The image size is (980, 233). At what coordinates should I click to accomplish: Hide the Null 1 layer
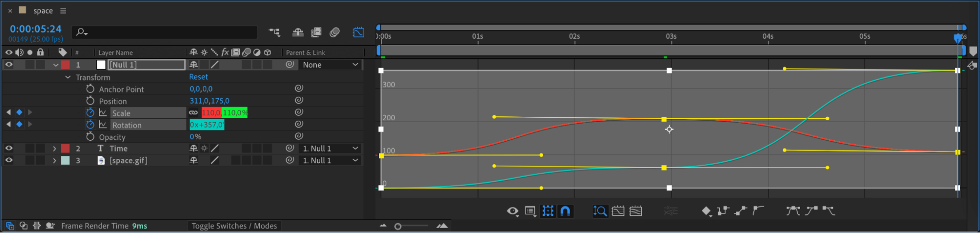(x=9, y=65)
